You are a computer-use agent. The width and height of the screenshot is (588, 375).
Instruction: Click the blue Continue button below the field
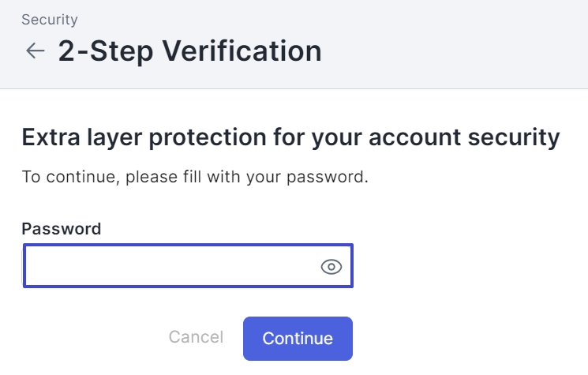tap(298, 338)
